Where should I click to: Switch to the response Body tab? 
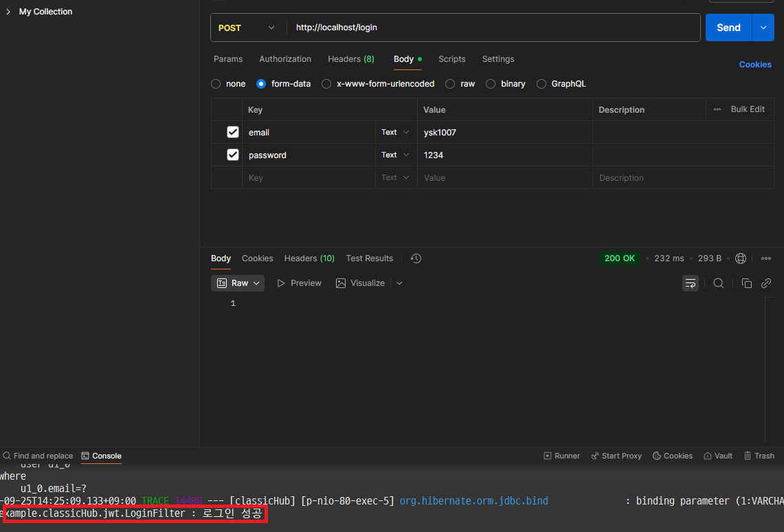[221, 258]
